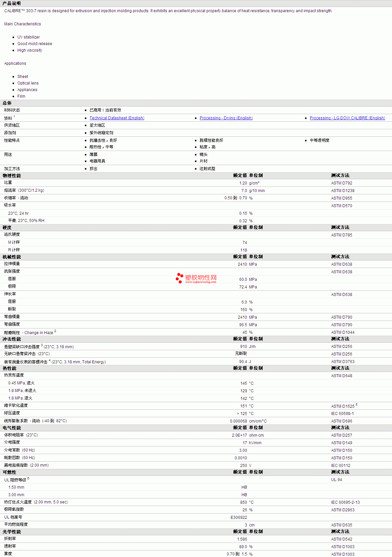The image size is (392, 557).
Task: Click the 'IEC 60112' test method cell
Action: pyautogui.click(x=341, y=466)
